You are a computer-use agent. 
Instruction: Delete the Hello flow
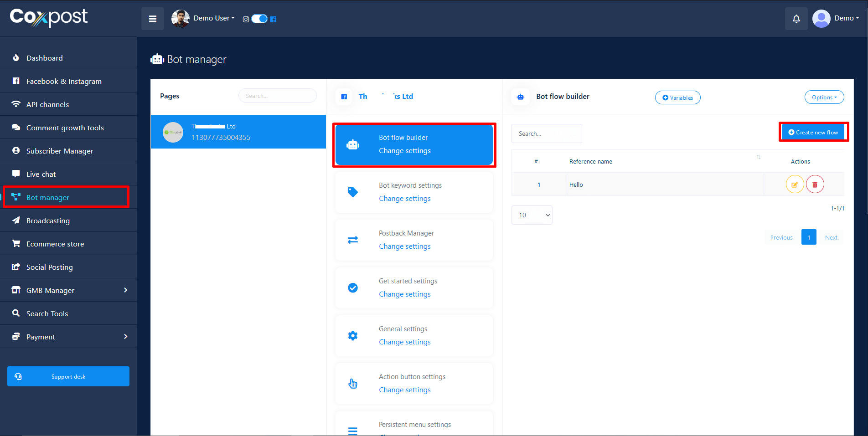coord(815,185)
